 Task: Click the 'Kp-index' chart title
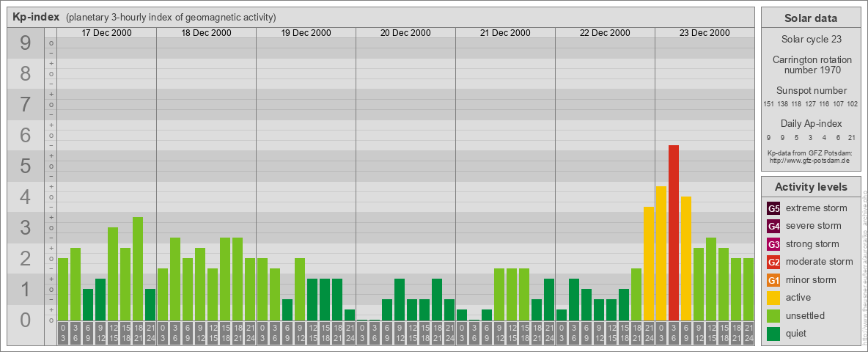pos(36,17)
